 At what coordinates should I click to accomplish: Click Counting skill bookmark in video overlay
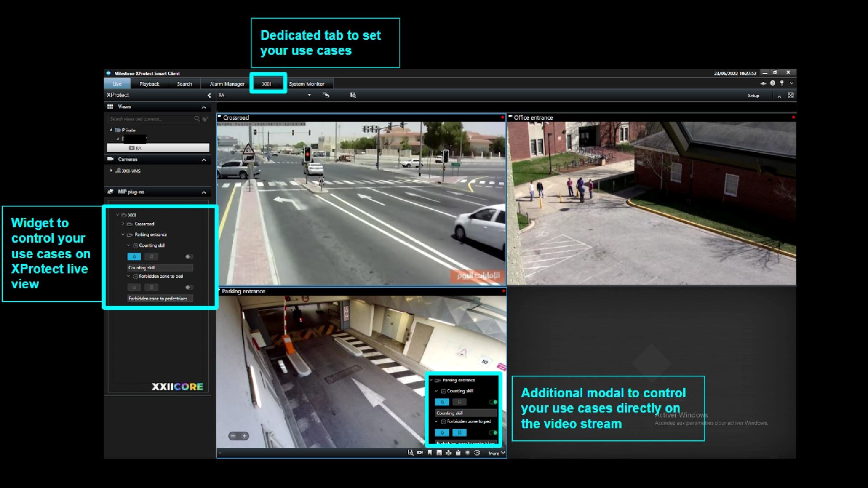tap(459, 402)
